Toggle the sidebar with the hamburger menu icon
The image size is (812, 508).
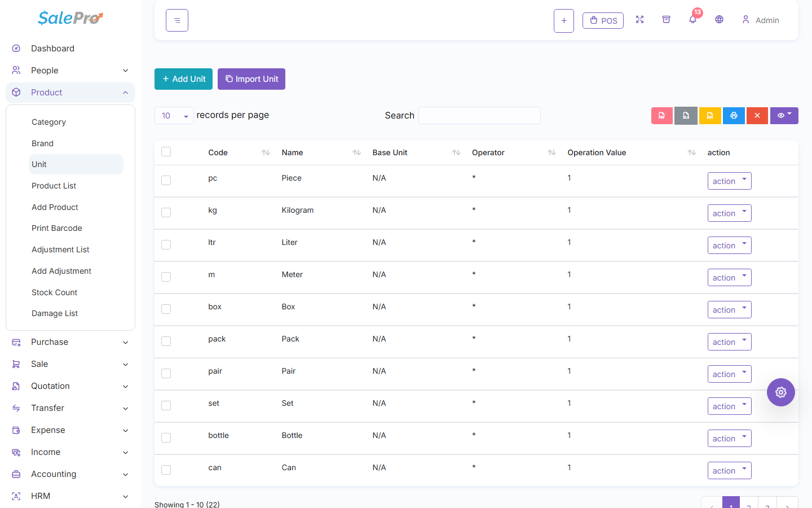(x=177, y=20)
